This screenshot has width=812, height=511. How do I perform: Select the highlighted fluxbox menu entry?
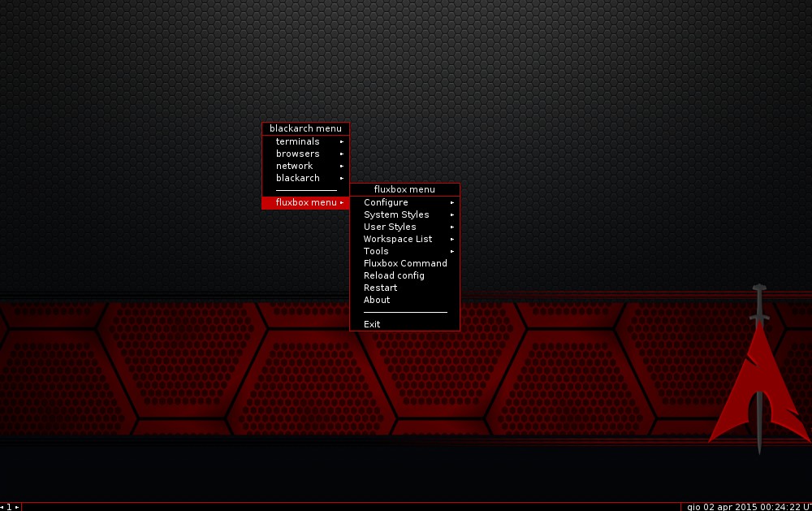tap(305, 202)
